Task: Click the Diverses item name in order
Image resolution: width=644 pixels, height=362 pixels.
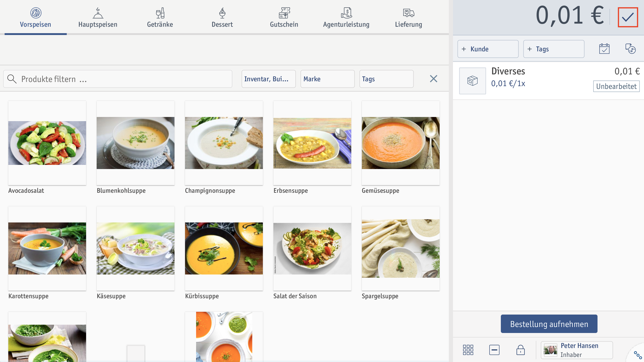Action: 508,71
